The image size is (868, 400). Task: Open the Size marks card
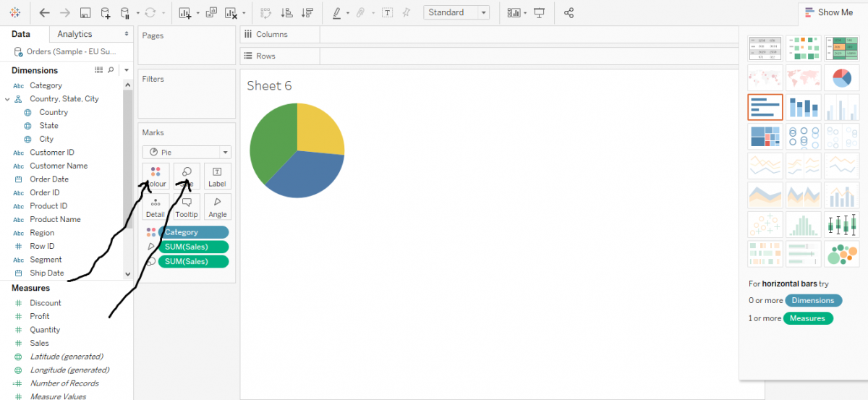click(x=187, y=176)
